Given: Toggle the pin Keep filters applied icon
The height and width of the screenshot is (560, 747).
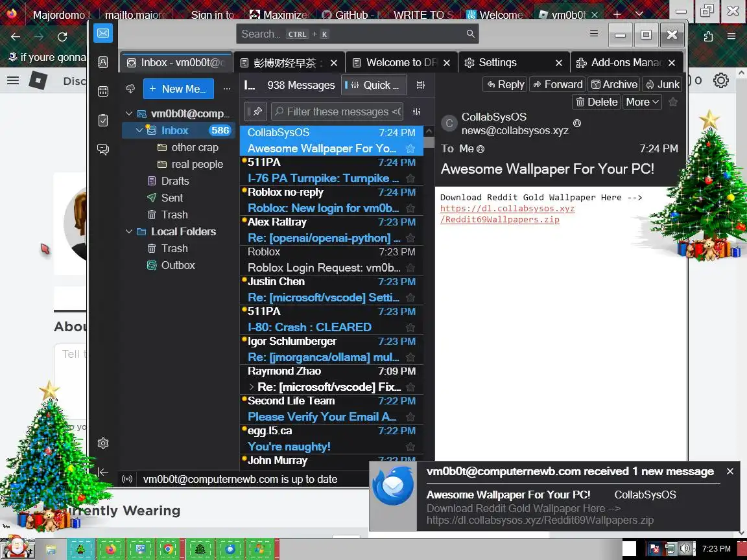Looking at the screenshot, I should (x=255, y=111).
